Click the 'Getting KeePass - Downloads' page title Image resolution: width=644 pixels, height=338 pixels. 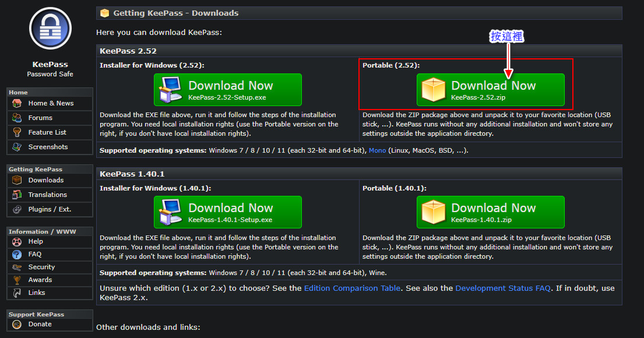[x=176, y=13]
